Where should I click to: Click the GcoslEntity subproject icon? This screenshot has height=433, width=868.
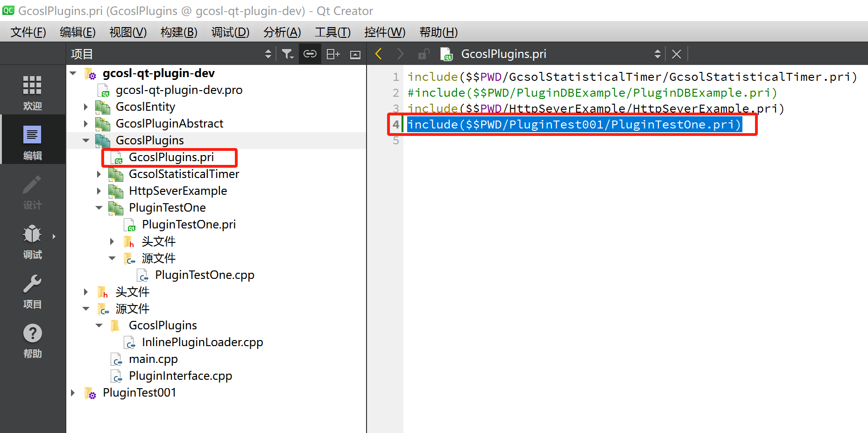103,107
